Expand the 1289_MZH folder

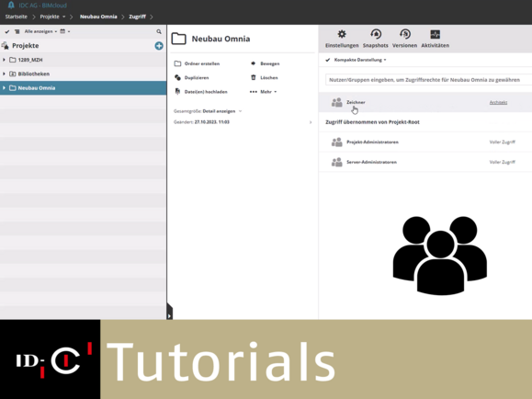(4, 60)
